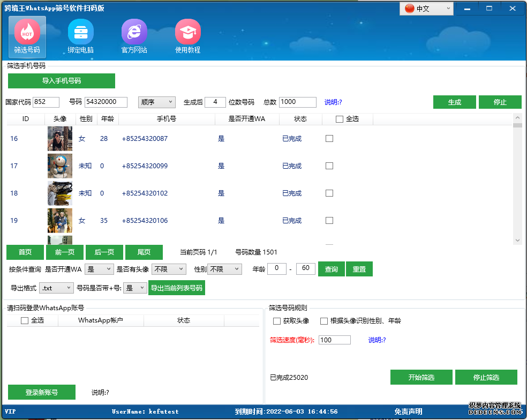The height and width of the screenshot is (420, 527).
Task: Go to 首页 first page
Action: (x=25, y=252)
